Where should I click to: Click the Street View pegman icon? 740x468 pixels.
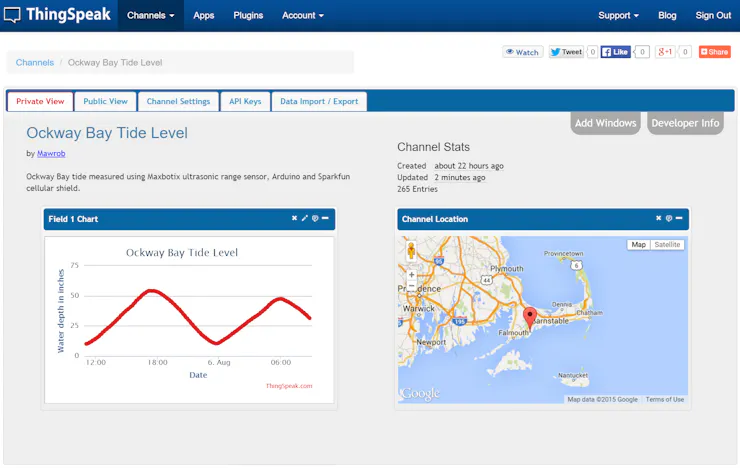pyautogui.click(x=411, y=251)
